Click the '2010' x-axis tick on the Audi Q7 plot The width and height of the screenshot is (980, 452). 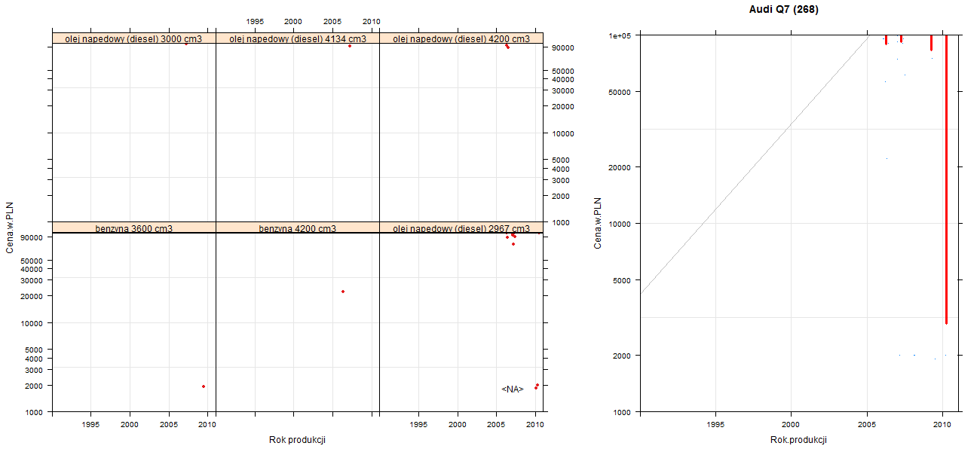pyautogui.click(x=942, y=425)
